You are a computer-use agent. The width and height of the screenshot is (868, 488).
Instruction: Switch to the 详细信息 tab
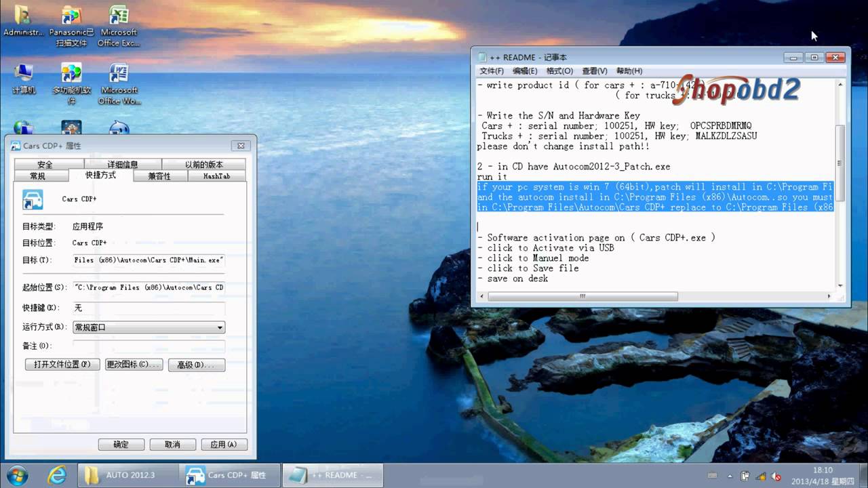click(123, 165)
